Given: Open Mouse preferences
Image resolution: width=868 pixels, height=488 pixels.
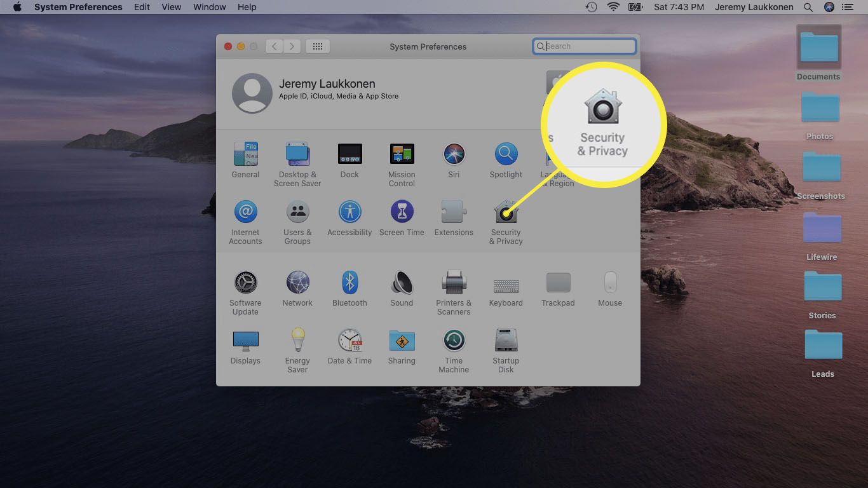Looking at the screenshot, I should [x=610, y=288].
